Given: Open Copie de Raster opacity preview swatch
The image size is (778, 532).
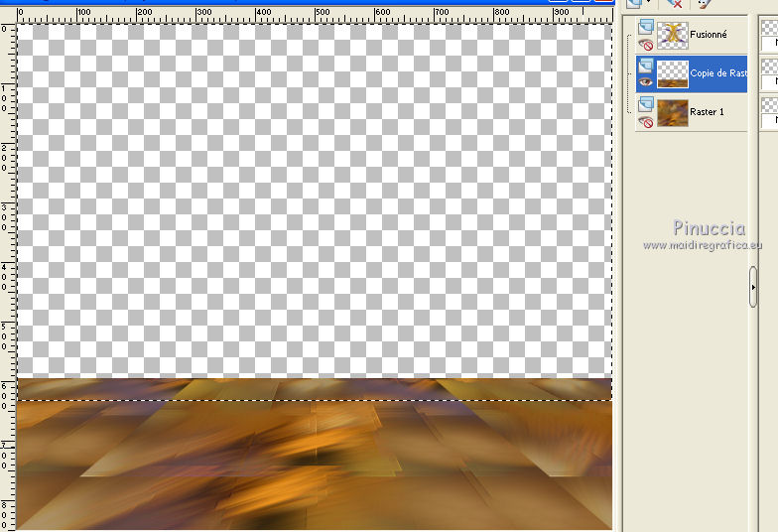Looking at the screenshot, I should click(770, 66).
